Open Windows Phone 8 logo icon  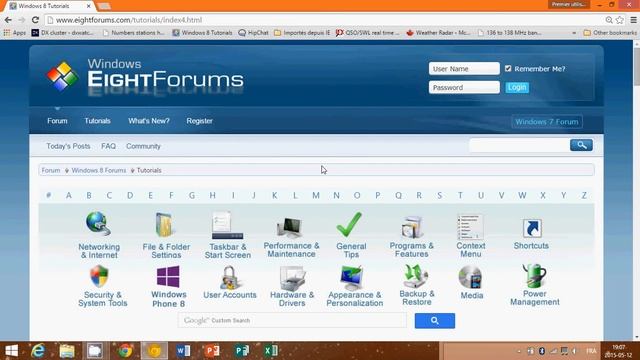[168, 277]
